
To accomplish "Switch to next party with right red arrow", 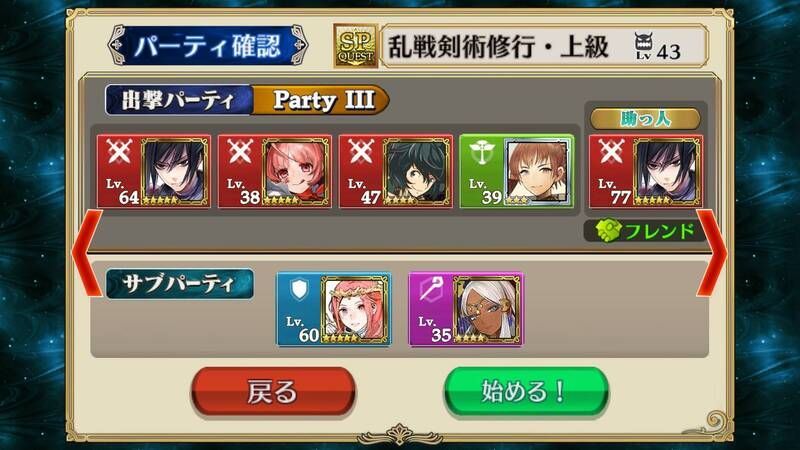I will [x=712, y=253].
